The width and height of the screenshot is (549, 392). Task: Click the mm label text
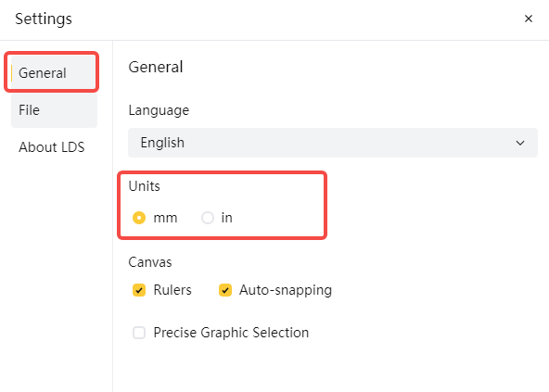pos(165,218)
